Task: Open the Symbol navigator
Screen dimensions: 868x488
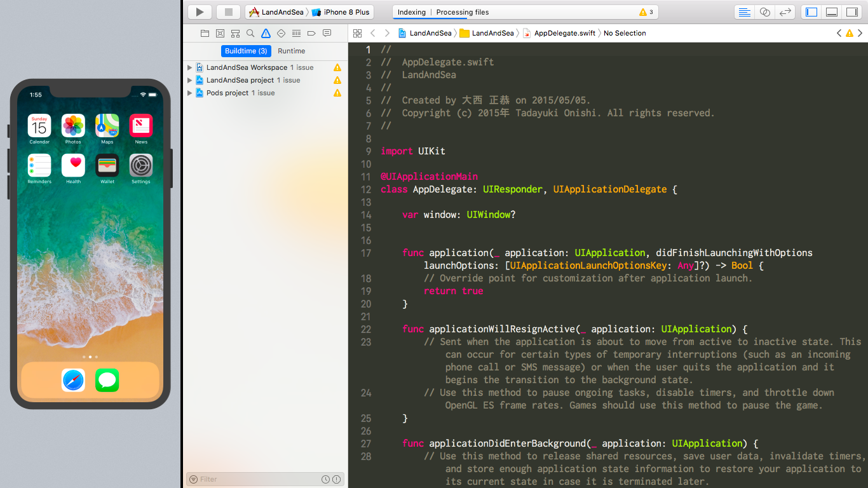Action: pos(235,33)
